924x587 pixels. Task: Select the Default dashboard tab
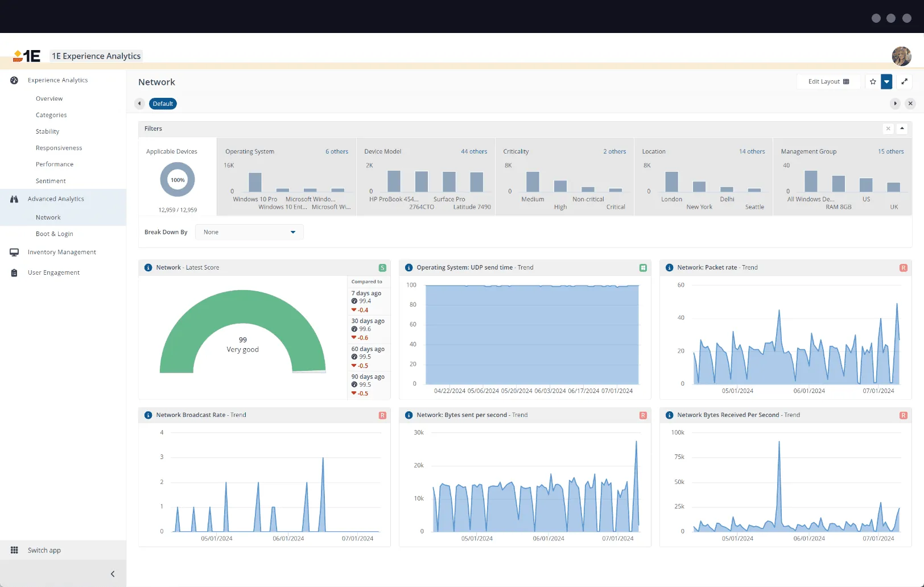point(163,104)
